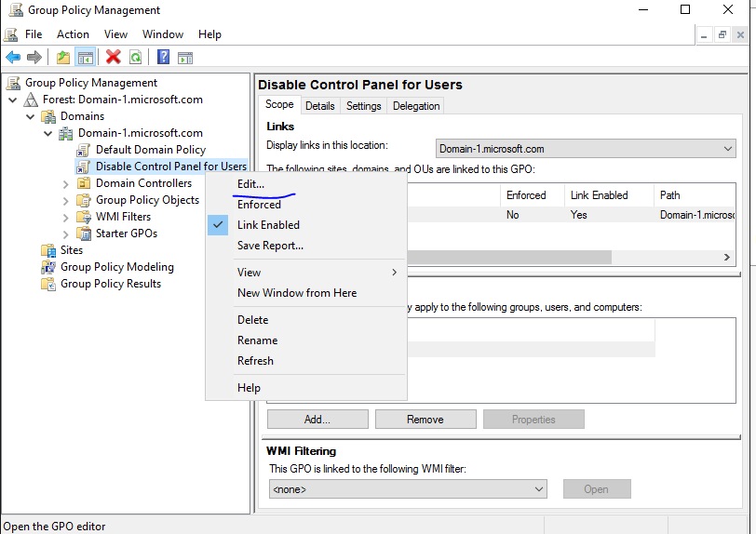This screenshot has width=756, height=534.
Task: Switch to the Delegation tab
Action: pyautogui.click(x=416, y=105)
